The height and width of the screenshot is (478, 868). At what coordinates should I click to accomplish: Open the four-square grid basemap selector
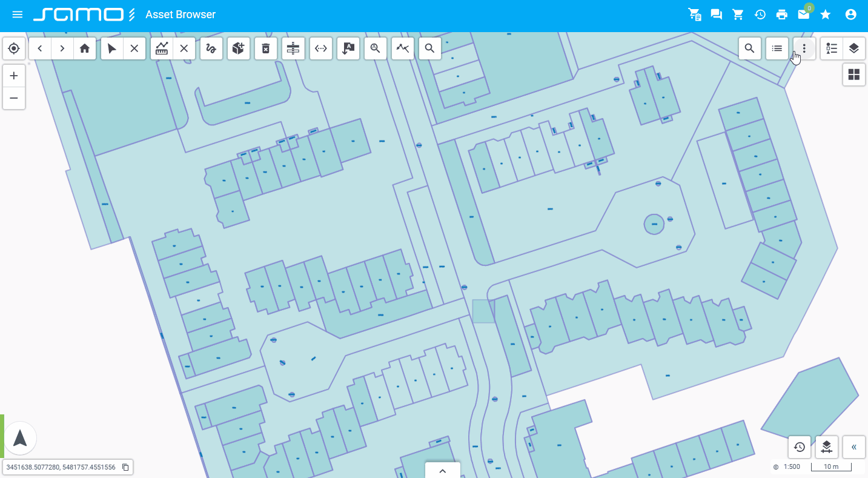tap(854, 75)
